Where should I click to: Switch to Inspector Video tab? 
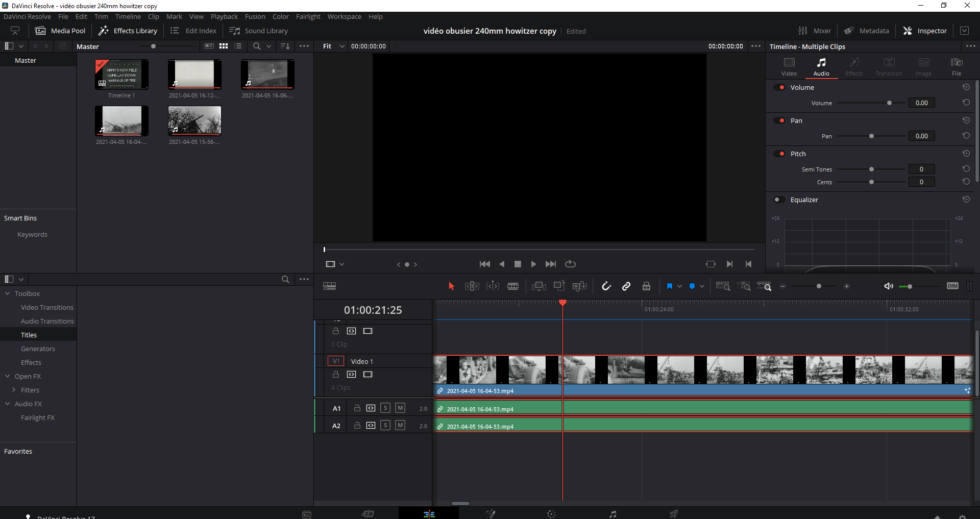(x=789, y=67)
